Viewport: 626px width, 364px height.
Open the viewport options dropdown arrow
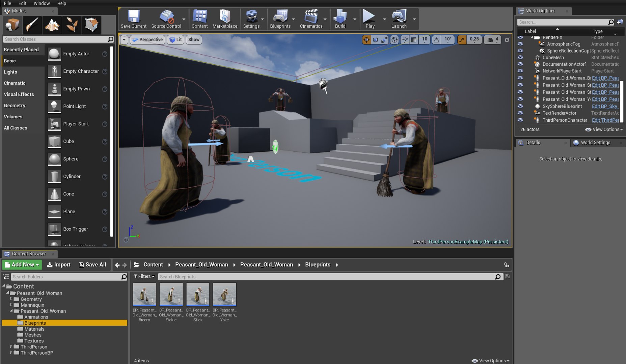[124, 40]
